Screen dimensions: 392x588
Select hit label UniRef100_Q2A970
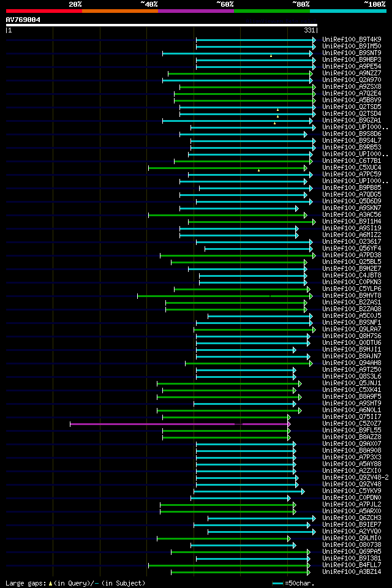coord(352,80)
